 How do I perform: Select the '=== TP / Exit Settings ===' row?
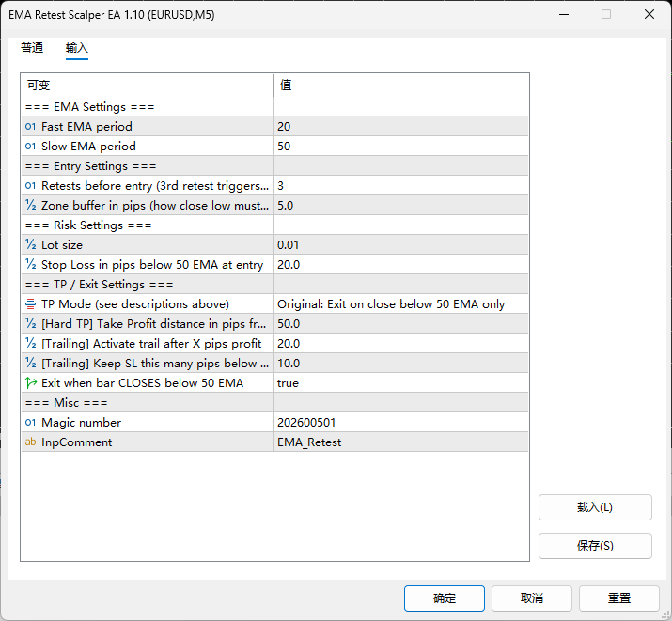(x=274, y=285)
